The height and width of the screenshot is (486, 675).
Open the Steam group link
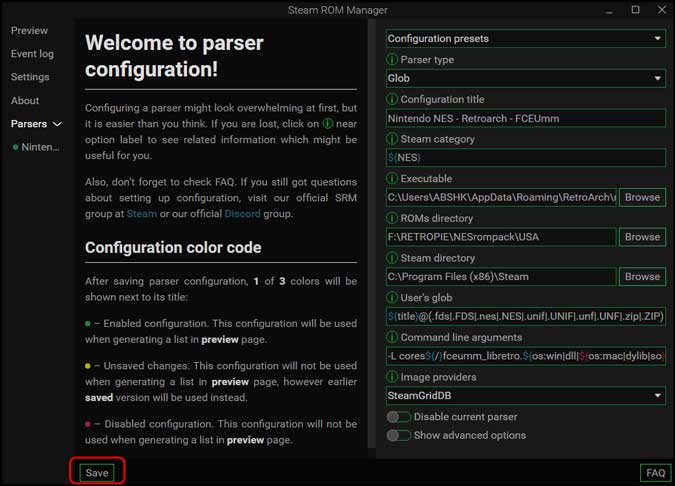point(142,214)
